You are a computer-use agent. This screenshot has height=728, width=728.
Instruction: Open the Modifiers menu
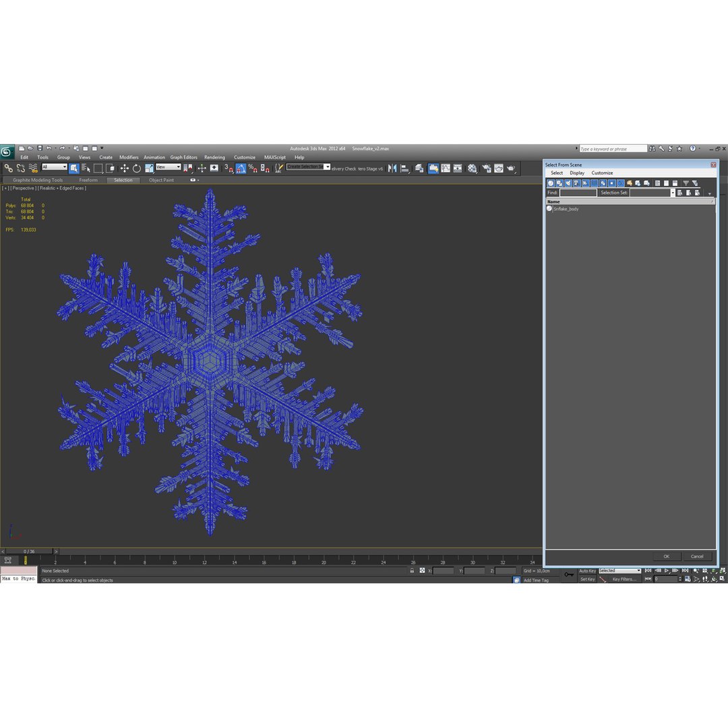pyautogui.click(x=129, y=157)
